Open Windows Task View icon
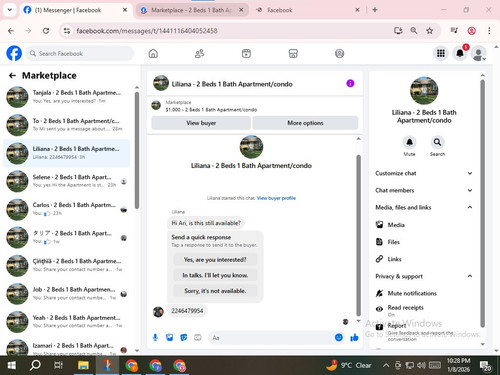500x375 pixels. 59,365
